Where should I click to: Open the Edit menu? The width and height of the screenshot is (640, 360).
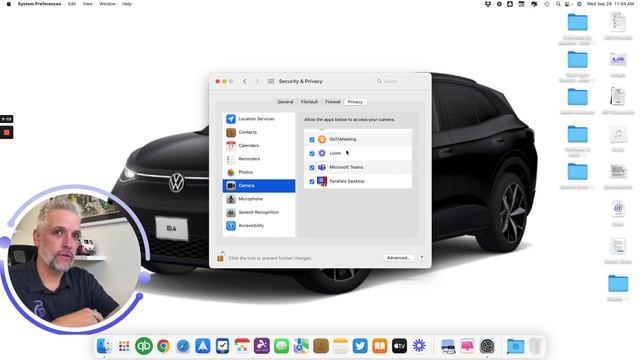tap(72, 4)
